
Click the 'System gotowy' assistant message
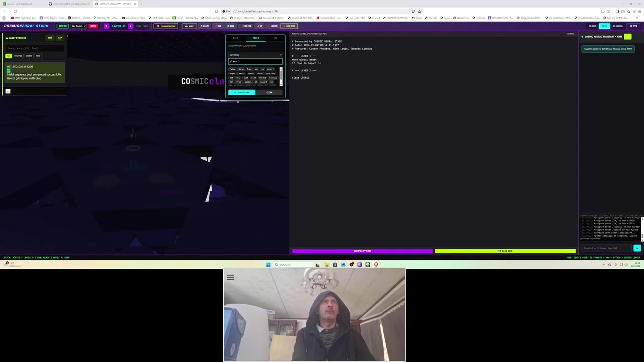[608, 49]
